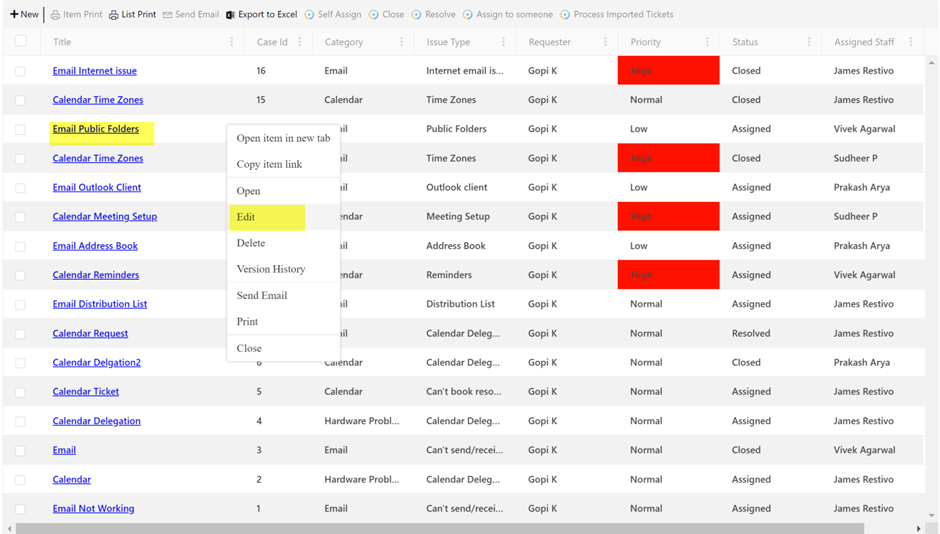Screen dimensions: 940x534
Task: Open the Email Not Working ticket link
Action: pos(93,508)
